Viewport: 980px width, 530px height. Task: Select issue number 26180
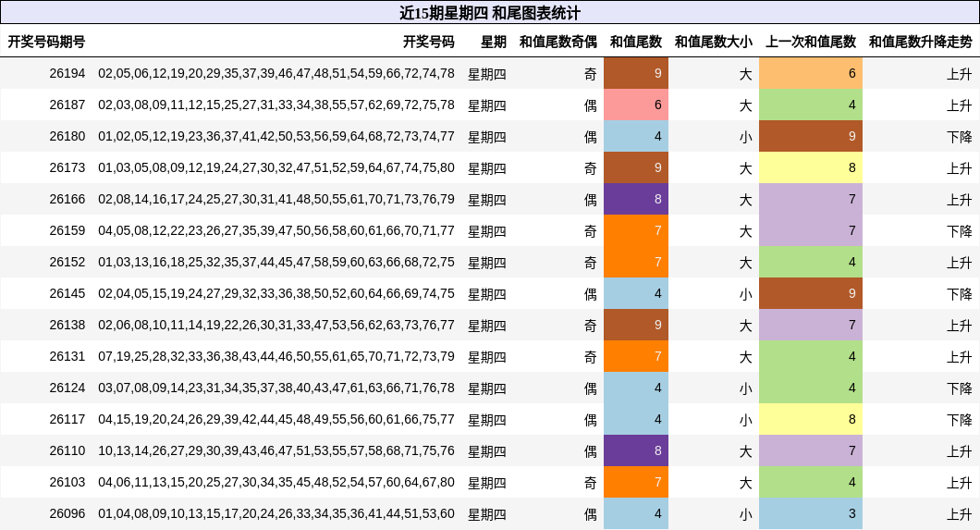tap(67, 136)
